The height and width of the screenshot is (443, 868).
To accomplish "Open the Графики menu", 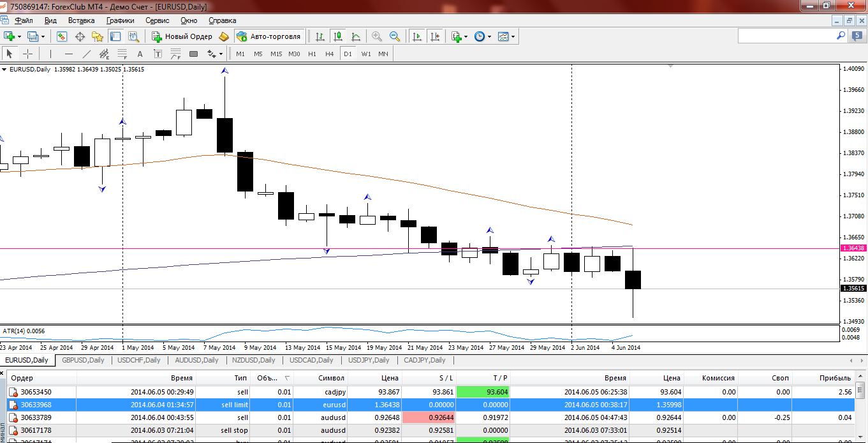I will pos(120,20).
